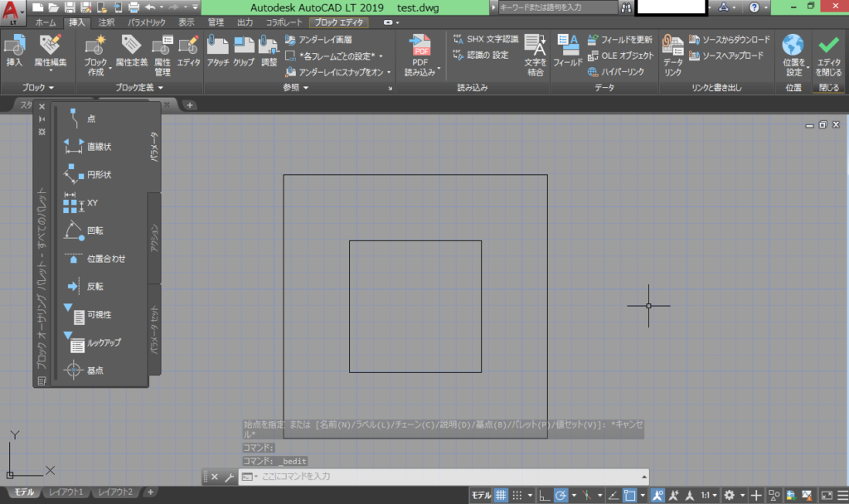The image size is (849, 504).
Task: Toggle the grid display in status bar
Action: pos(501,495)
